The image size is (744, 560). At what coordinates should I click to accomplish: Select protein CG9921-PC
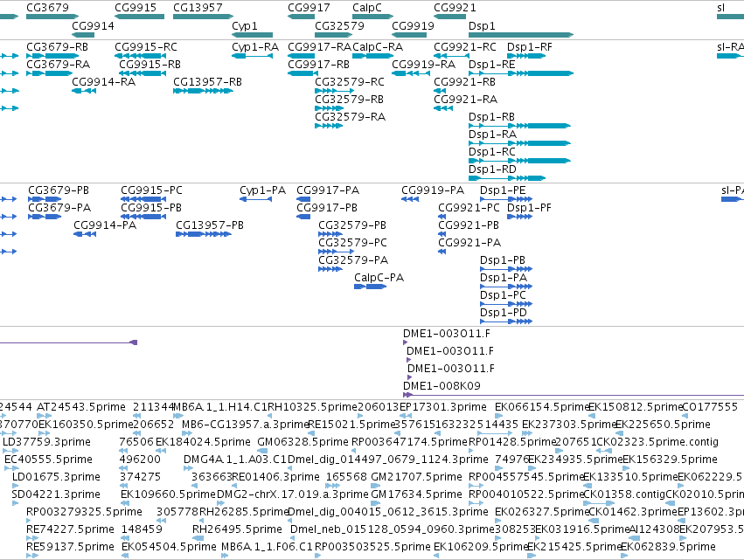coord(442,217)
